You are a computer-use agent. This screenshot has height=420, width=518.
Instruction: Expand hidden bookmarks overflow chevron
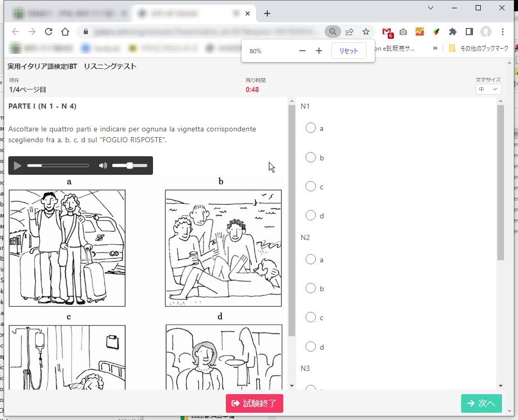pos(435,48)
